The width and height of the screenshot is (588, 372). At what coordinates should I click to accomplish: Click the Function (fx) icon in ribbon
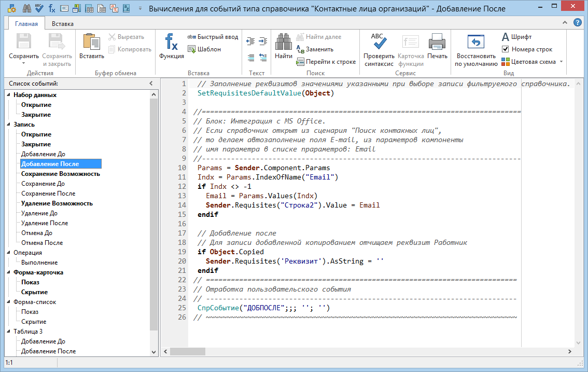pos(171,43)
